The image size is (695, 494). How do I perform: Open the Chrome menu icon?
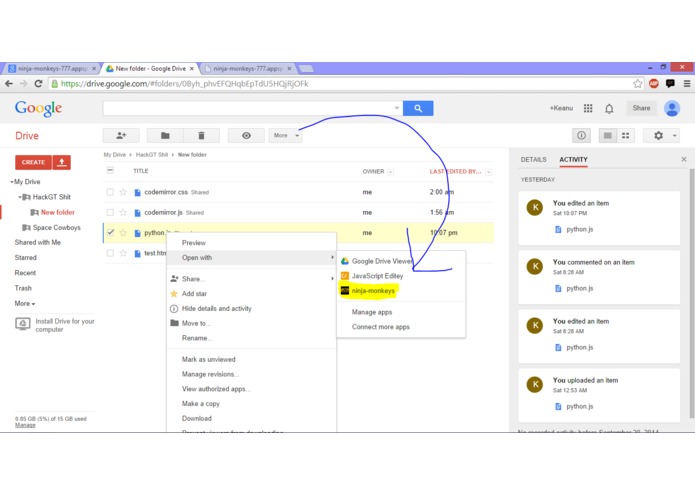[x=687, y=83]
